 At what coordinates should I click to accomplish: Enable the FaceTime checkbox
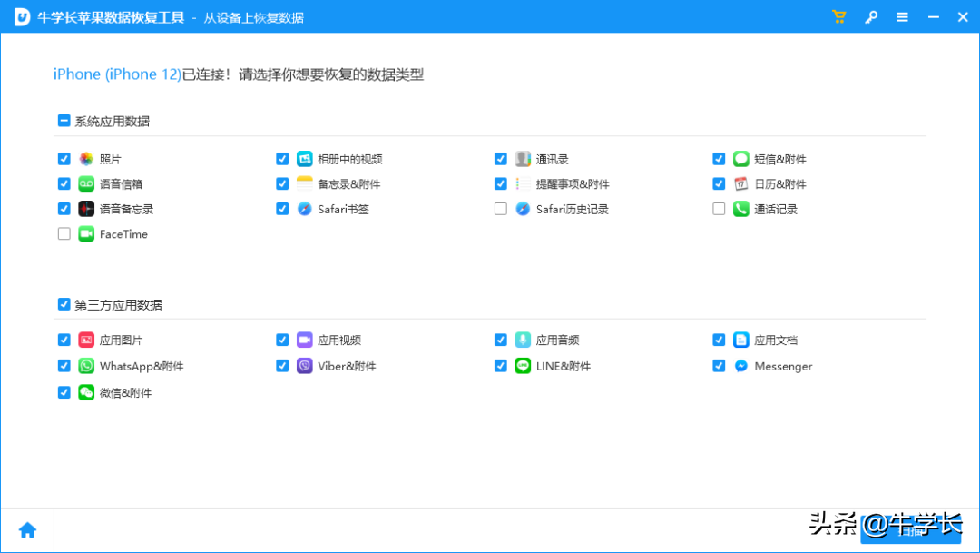click(64, 234)
